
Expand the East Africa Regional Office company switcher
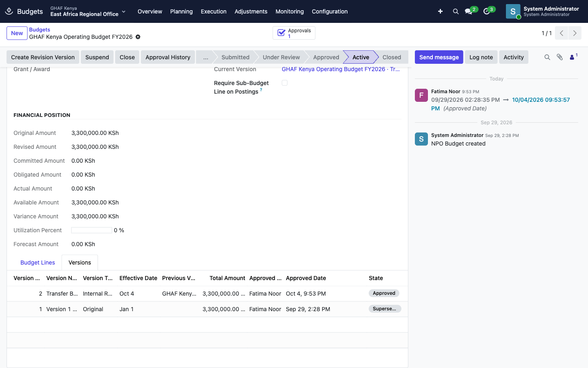click(x=88, y=11)
